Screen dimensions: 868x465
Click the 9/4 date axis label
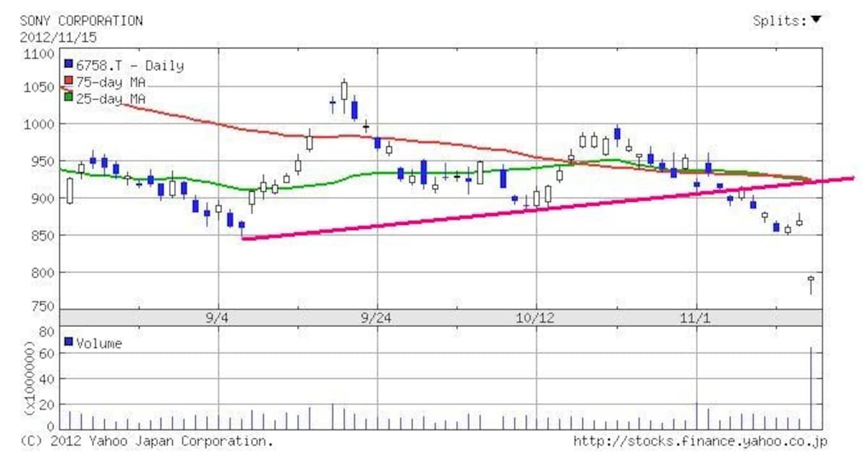218,317
